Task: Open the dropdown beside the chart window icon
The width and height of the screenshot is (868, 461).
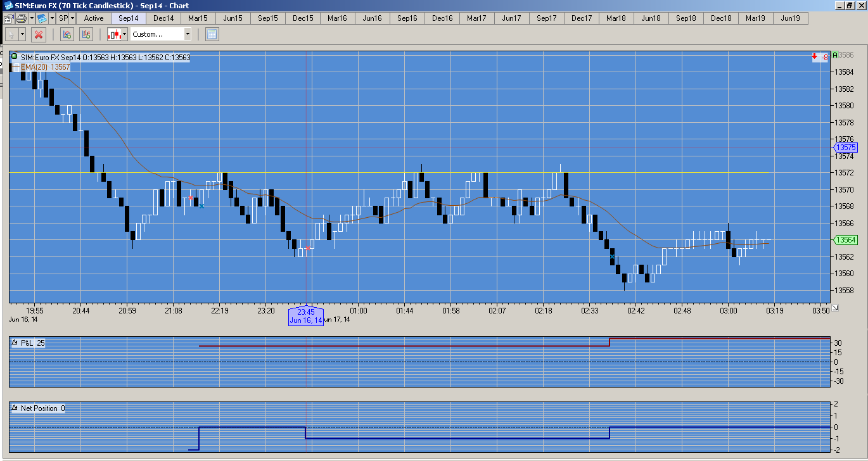Action: coord(51,18)
